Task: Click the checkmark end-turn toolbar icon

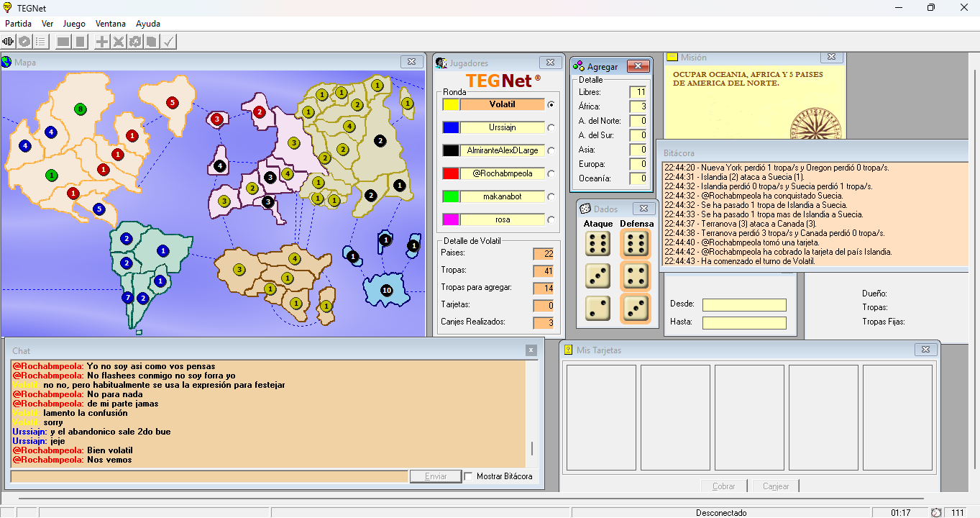Action: point(168,42)
